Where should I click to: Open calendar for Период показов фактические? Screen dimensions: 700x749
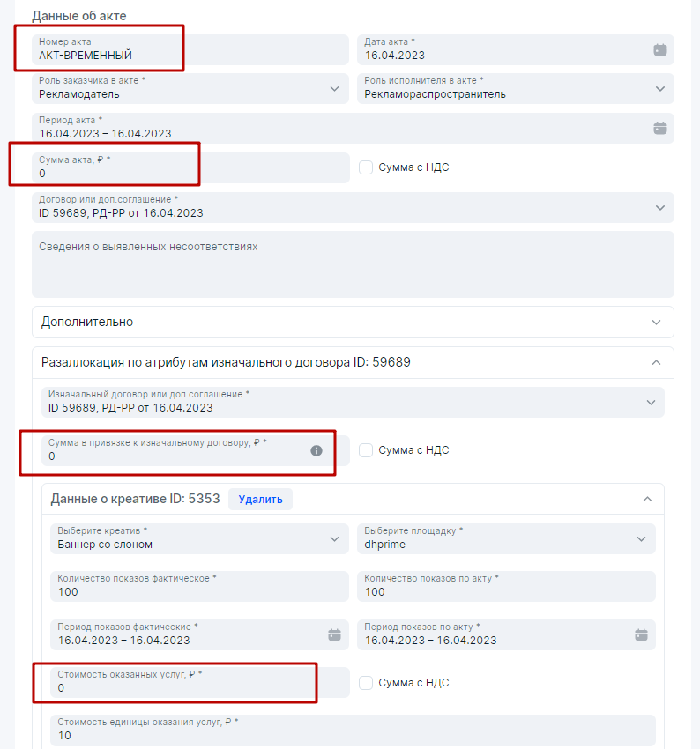pyautogui.click(x=334, y=634)
